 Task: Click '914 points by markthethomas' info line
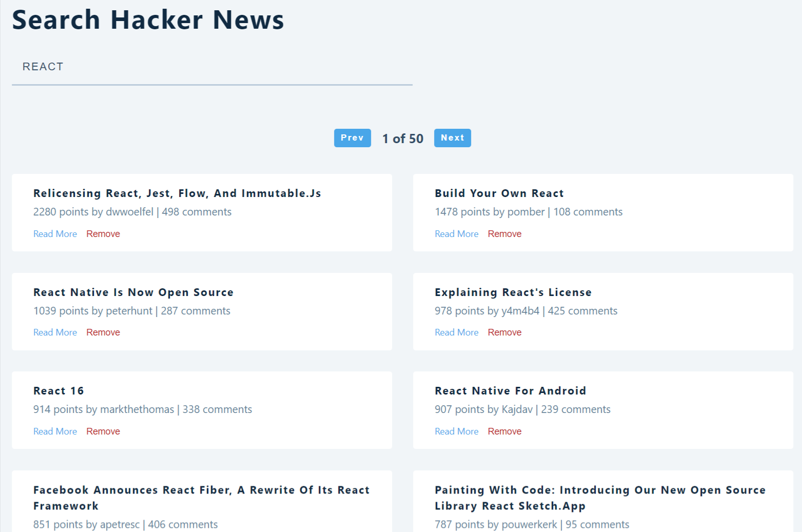(x=143, y=409)
